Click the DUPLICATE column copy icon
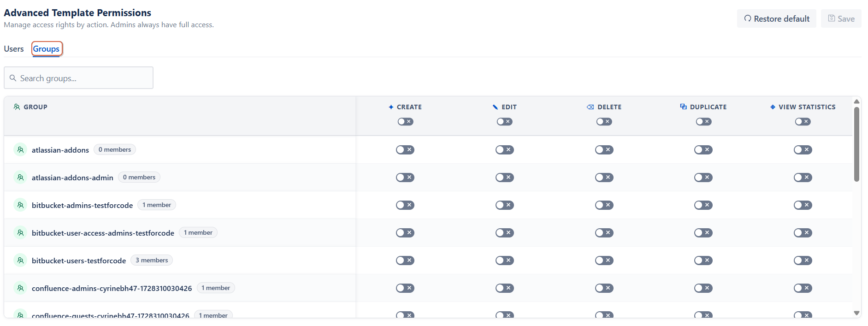The image size is (868, 326). 683,107
